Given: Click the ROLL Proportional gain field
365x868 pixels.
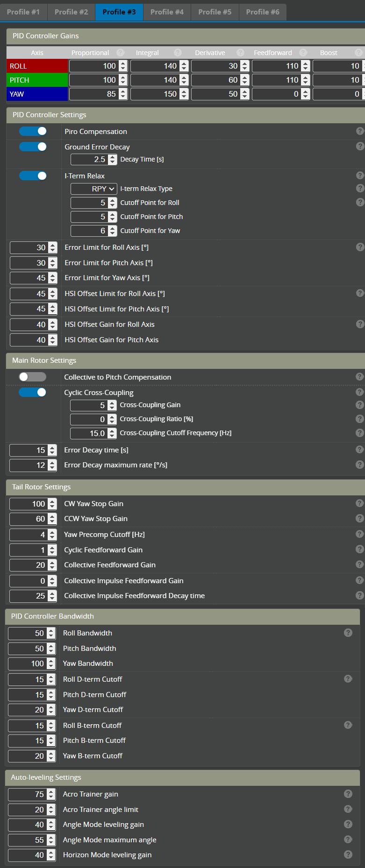Looking at the screenshot, I should (x=93, y=66).
